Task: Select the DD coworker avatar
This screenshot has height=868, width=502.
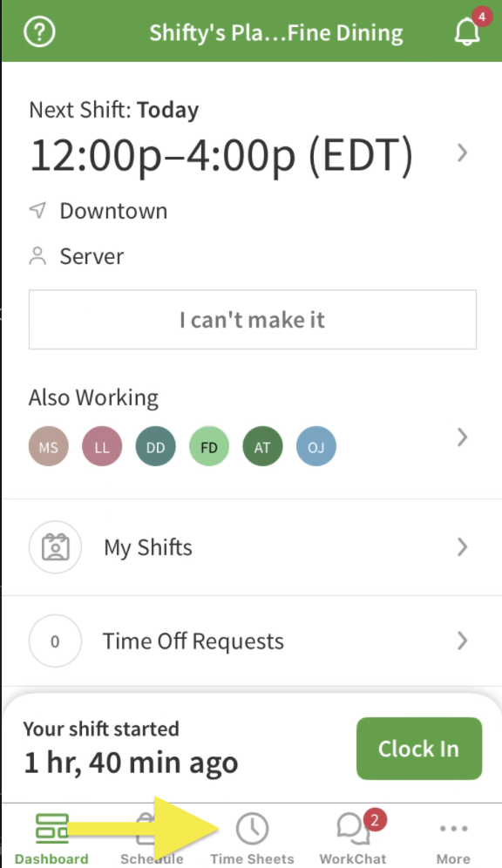Action: [155, 446]
